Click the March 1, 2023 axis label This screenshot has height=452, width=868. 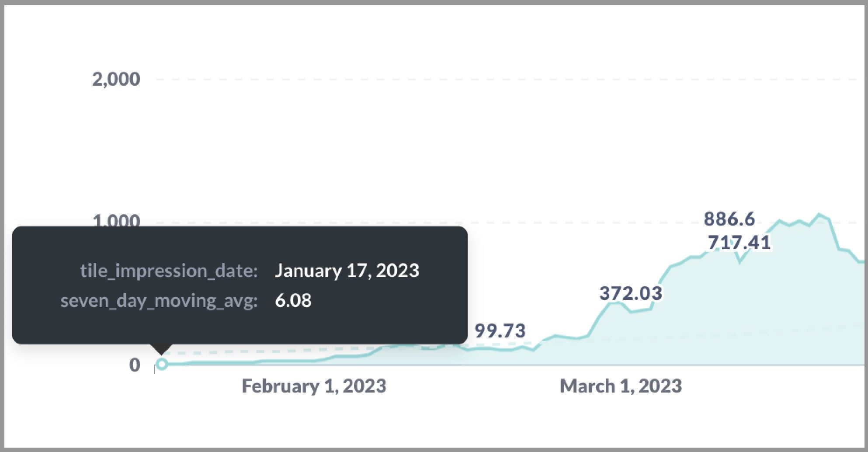(x=621, y=386)
